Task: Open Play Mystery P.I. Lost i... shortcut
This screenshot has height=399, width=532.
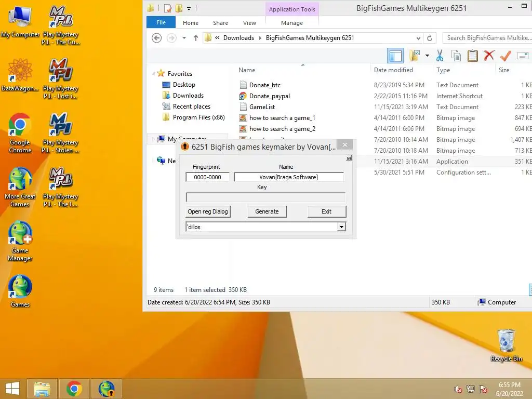Action: 61,79
